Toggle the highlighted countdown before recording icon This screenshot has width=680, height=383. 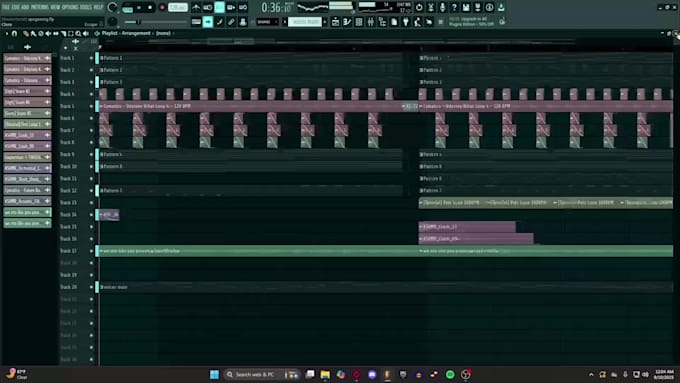pos(219,7)
